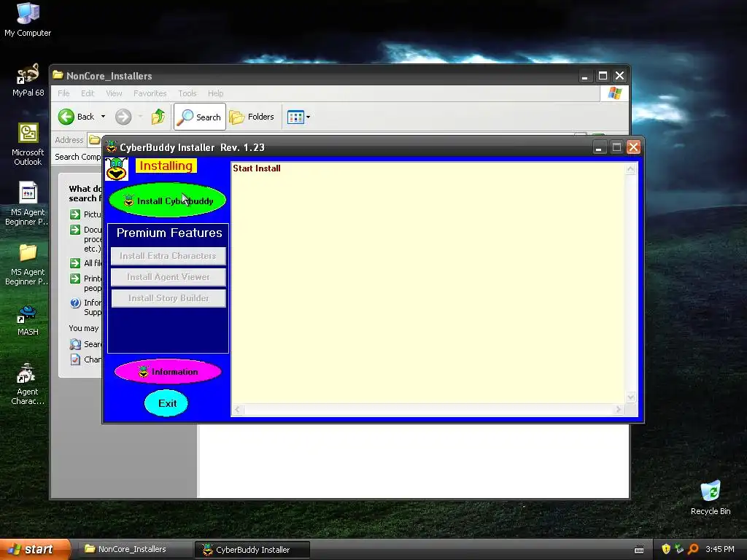This screenshot has width=747, height=560.
Task: Expand the Back history dropdown arrow
Action: pyautogui.click(x=103, y=117)
